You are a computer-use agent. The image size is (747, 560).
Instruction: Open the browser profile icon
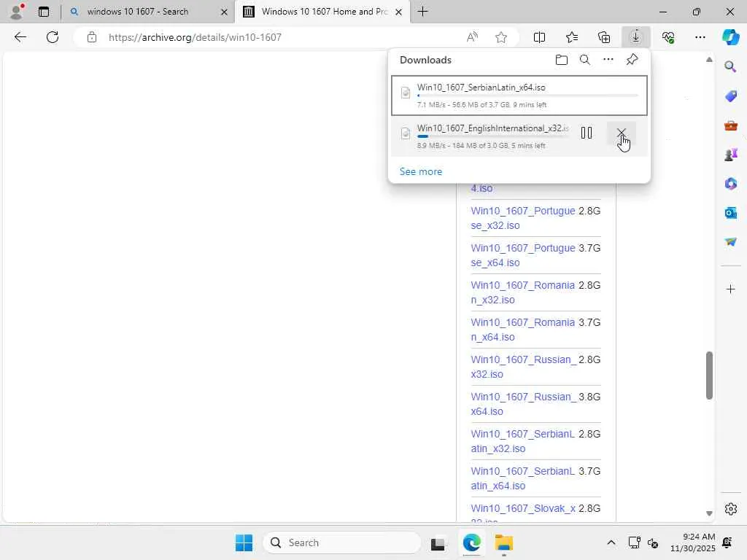pyautogui.click(x=17, y=12)
